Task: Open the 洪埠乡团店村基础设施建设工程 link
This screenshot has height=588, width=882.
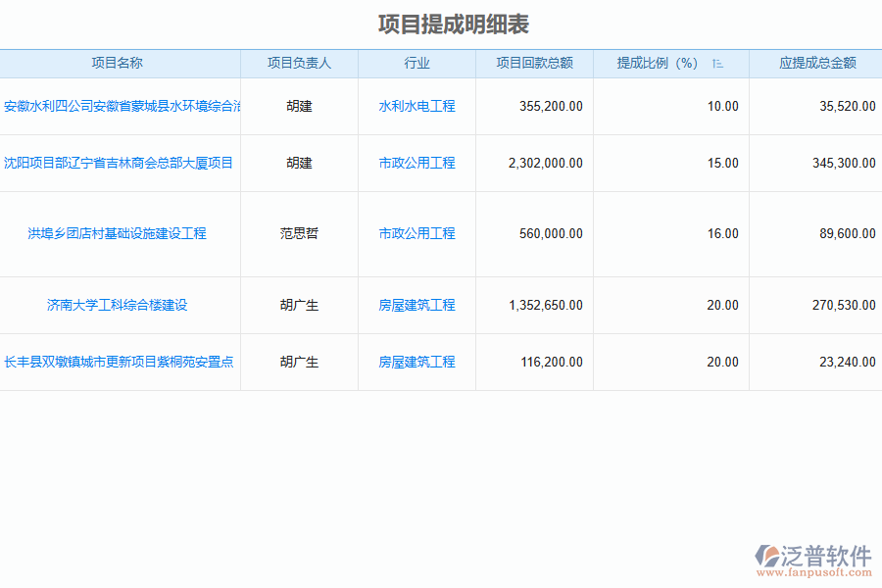Action: pyautogui.click(x=118, y=233)
